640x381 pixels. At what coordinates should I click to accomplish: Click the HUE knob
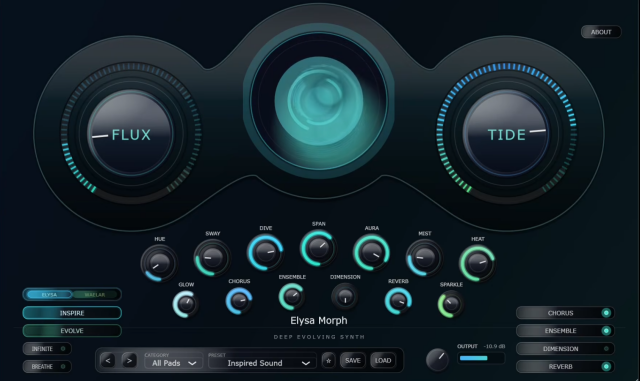159,263
